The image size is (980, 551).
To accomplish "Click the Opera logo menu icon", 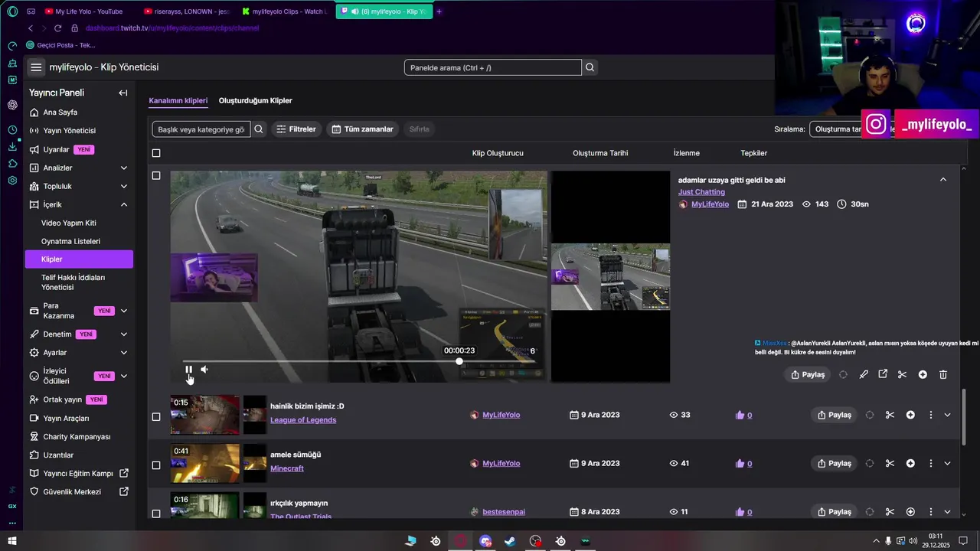I will pyautogui.click(x=12, y=11).
